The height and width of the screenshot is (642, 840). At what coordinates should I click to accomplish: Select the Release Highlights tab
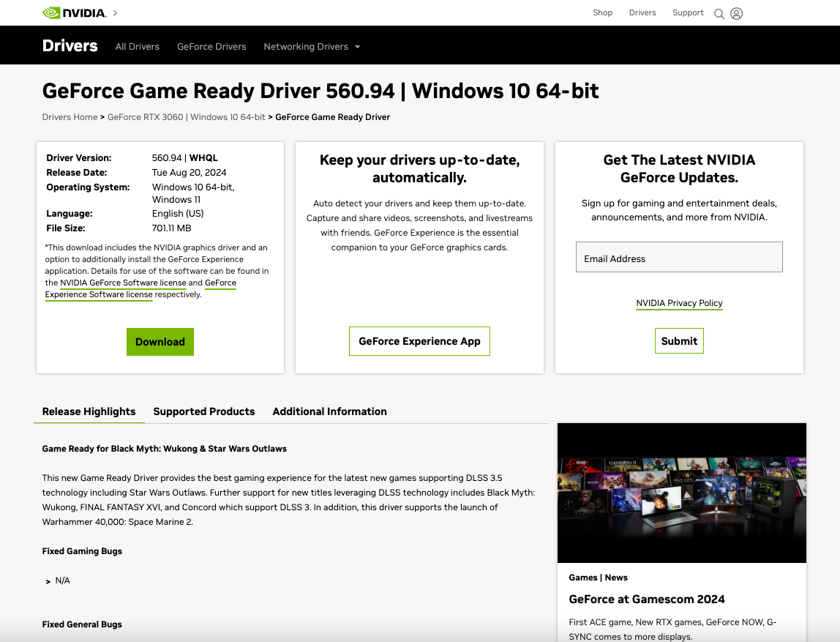pos(89,411)
